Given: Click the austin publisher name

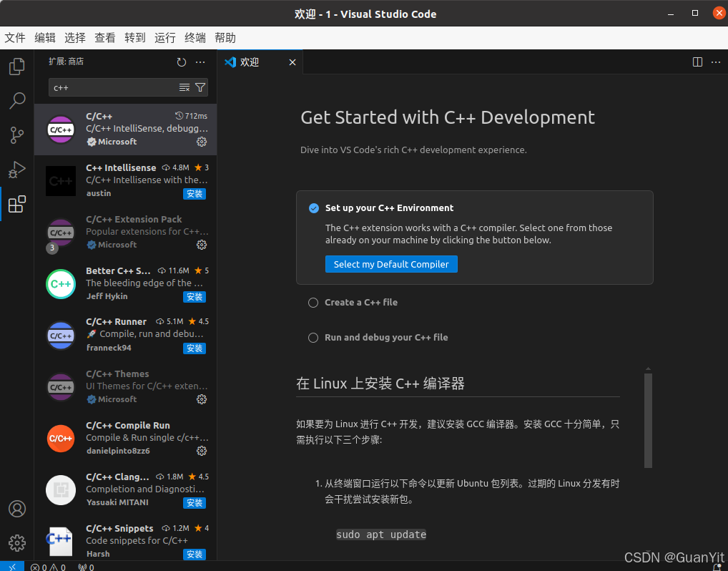Looking at the screenshot, I should point(99,193).
